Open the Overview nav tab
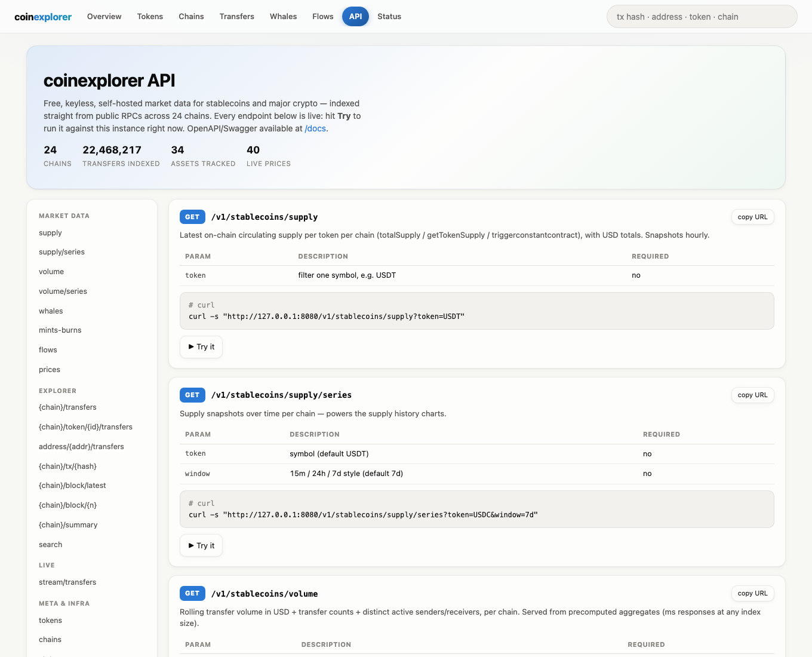 104,17
